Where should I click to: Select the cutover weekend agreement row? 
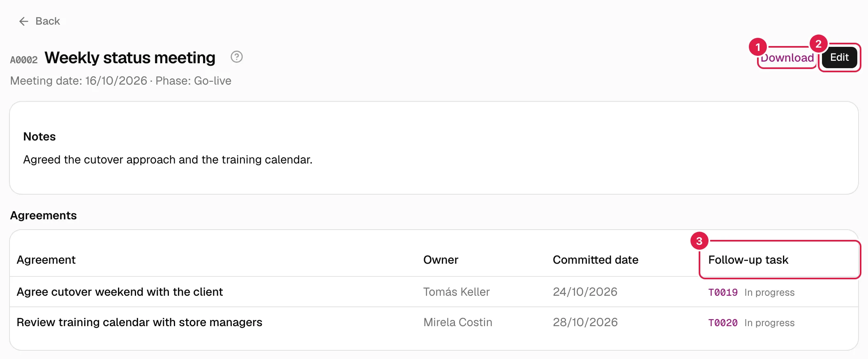point(434,292)
